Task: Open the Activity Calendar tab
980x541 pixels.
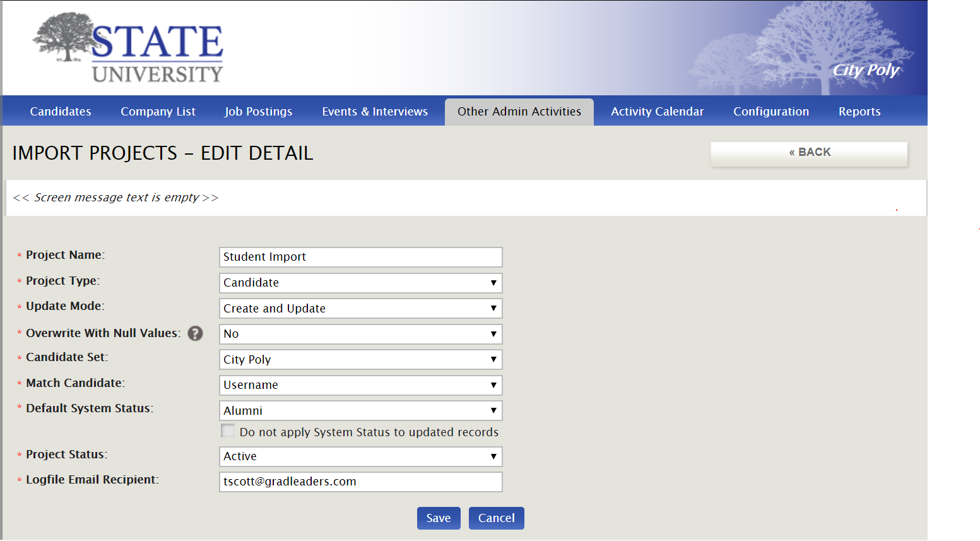Action: (658, 112)
